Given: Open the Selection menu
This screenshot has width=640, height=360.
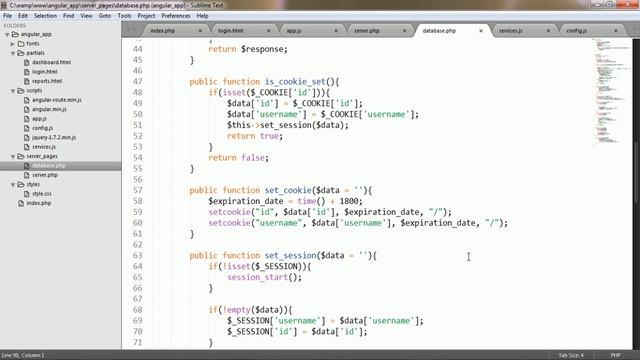Looking at the screenshot, I should click(45, 16).
